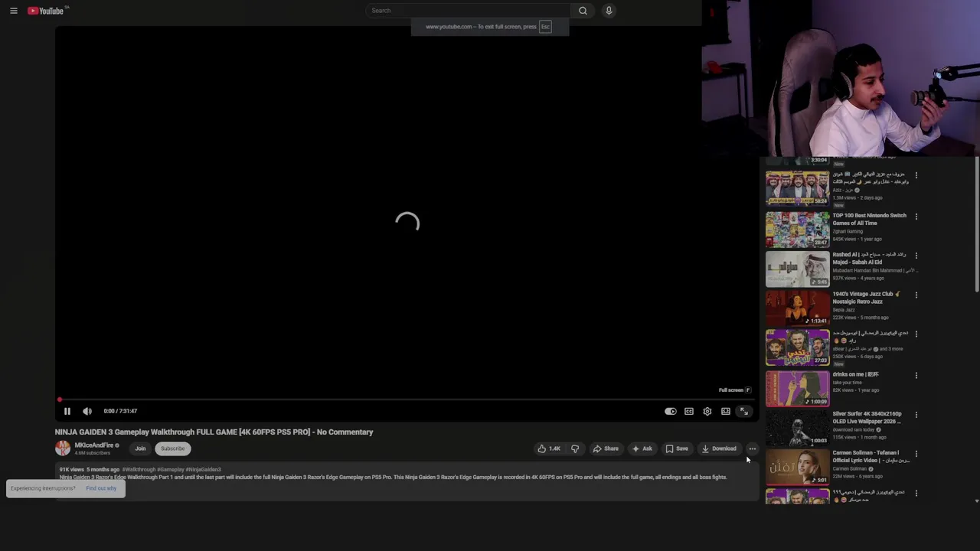Click the '0:00 / 7:31:47' time display
The width and height of the screenshot is (980, 551).
(x=120, y=411)
